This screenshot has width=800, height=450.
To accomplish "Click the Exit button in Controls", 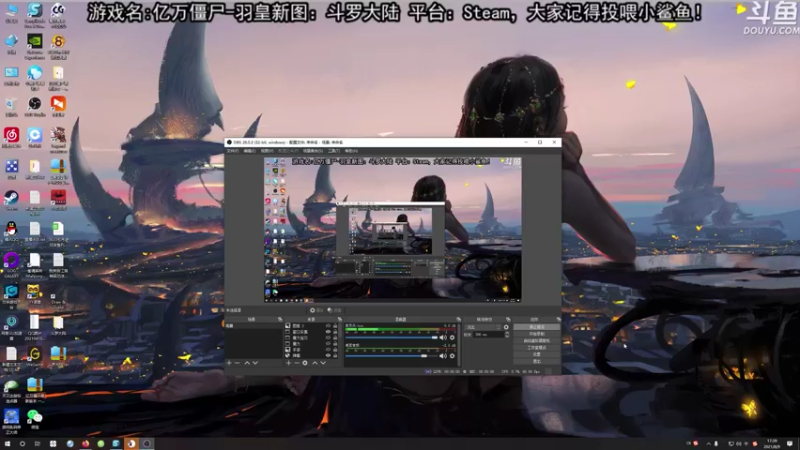I will pyautogui.click(x=536, y=361).
